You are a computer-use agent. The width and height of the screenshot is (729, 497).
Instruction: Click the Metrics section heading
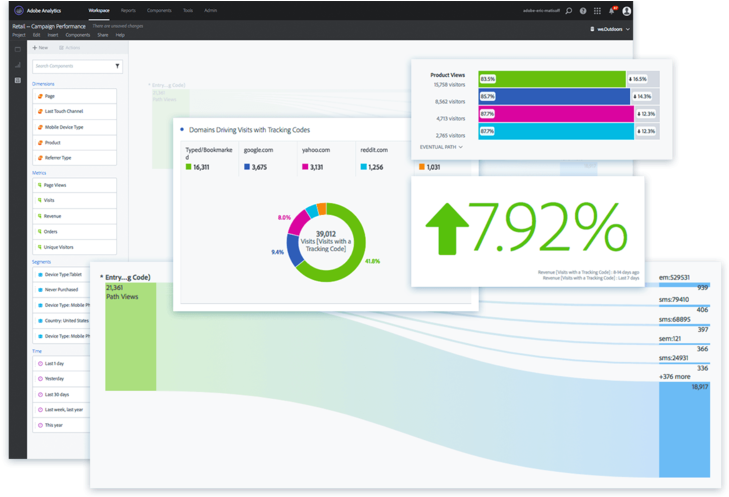39,172
